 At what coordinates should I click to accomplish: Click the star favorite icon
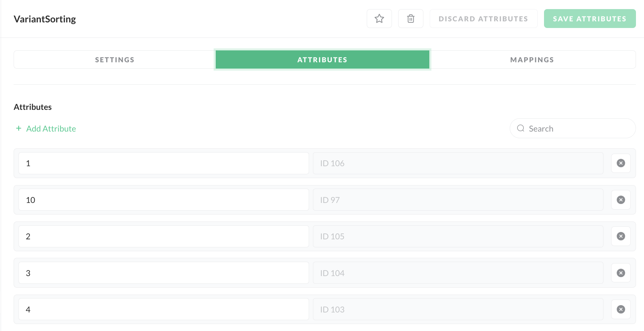pos(379,19)
